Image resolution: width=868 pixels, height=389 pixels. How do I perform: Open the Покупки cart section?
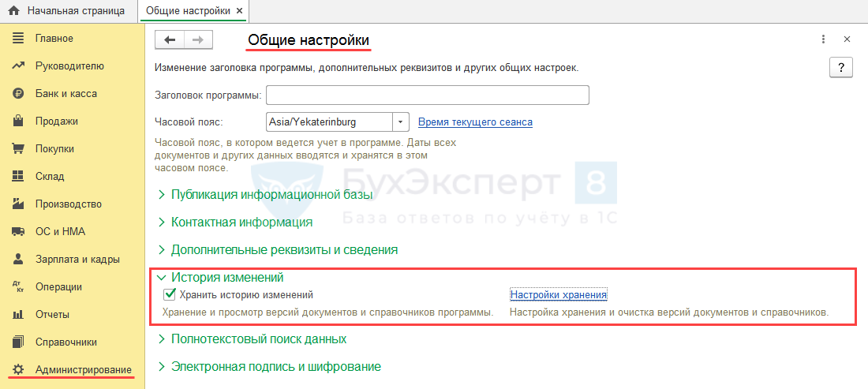[x=54, y=149]
